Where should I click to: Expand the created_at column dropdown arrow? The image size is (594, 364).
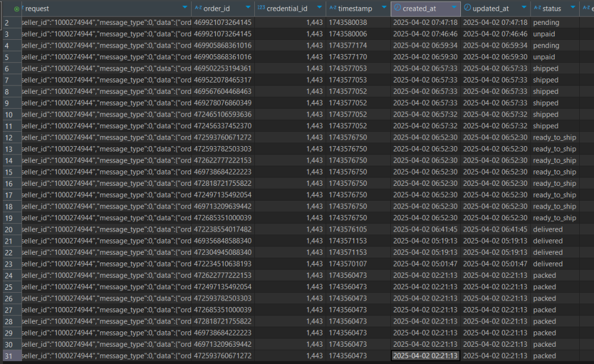click(x=454, y=9)
